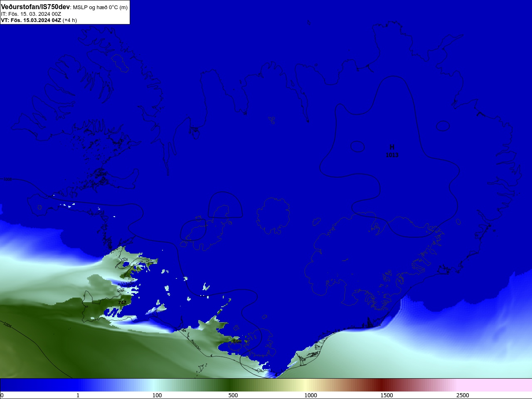Click the Veðurstofan/IS750dev title text
532x399 pixels.
[x=35, y=7]
